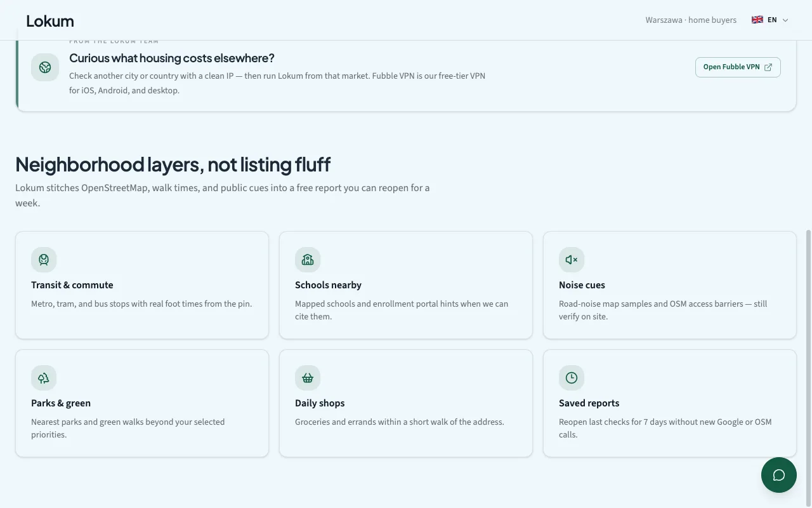Click the Saved reports clock icon
The width and height of the screenshot is (812, 508).
click(x=572, y=378)
